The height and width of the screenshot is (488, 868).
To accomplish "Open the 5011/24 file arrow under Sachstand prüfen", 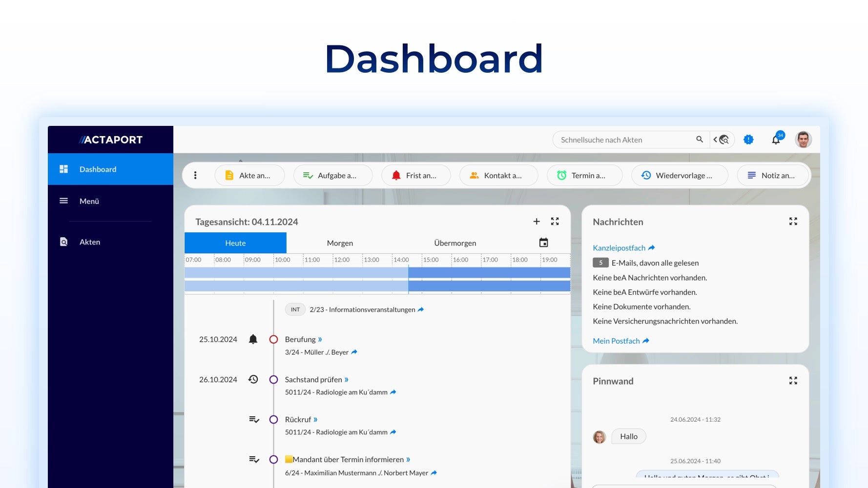I will (x=393, y=392).
